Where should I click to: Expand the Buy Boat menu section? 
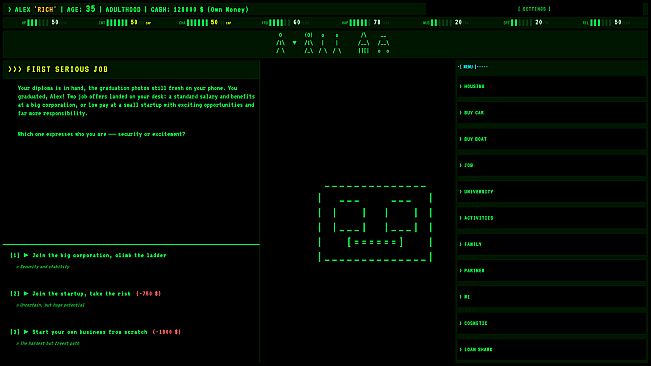[x=551, y=139]
